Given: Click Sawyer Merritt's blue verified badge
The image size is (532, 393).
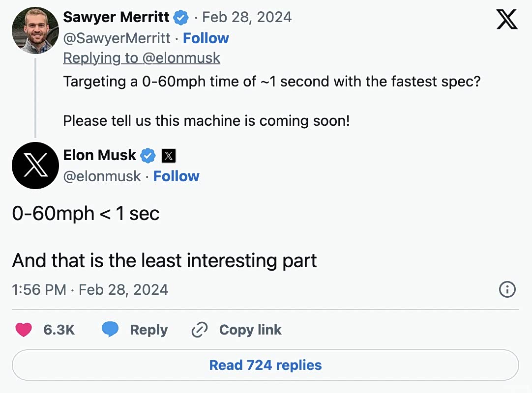Looking at the screenshot, I should [x=181, y=18].
